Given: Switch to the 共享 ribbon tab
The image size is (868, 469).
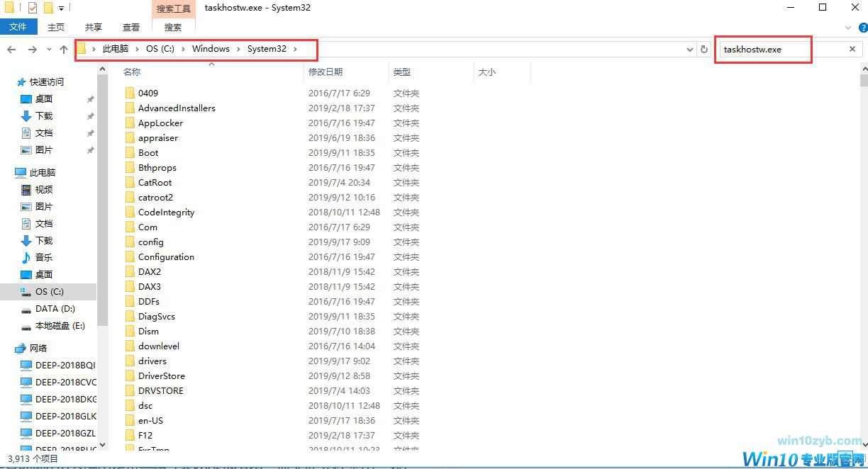Looking at the screenshot, I should click(94, 27).
